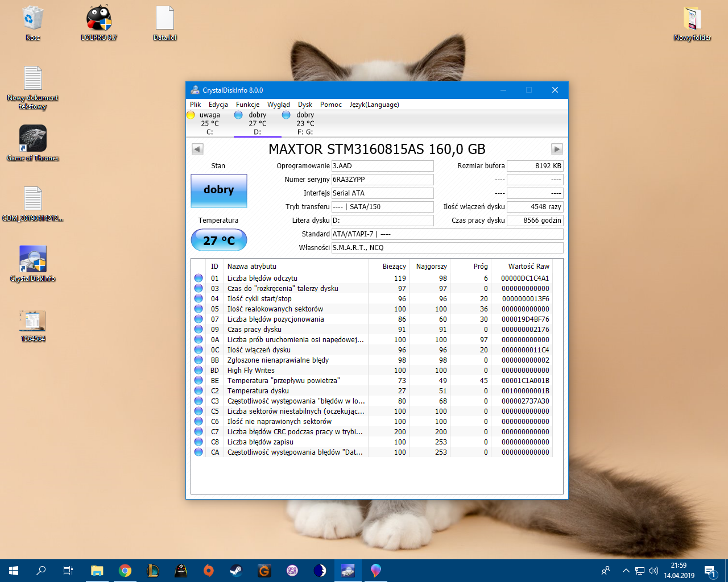Click the status orb beside High Fly Writes
Image resolution: width=728 pixels, height=582 pixels.
(198, 371)
